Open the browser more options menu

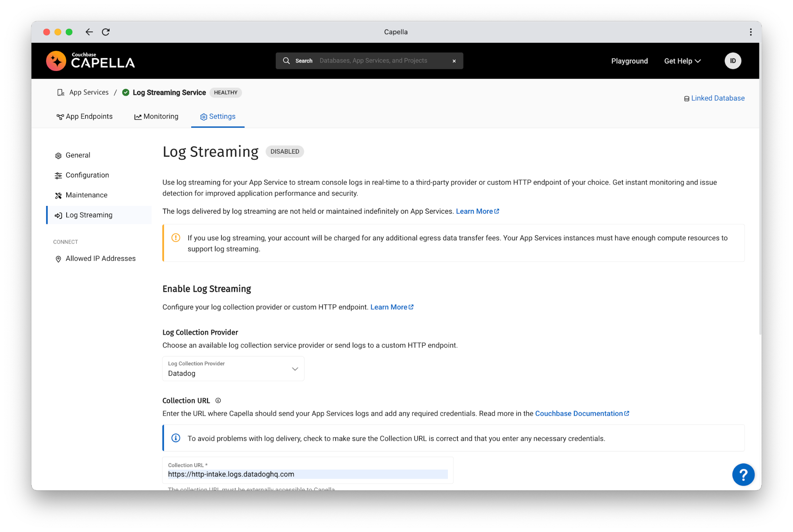[750, 32]
